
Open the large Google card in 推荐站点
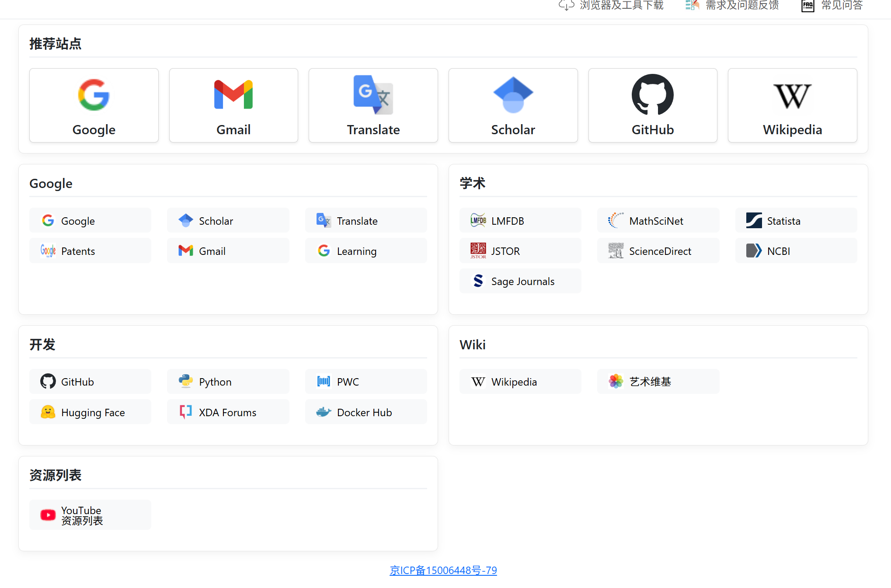(x=94, y=105)
